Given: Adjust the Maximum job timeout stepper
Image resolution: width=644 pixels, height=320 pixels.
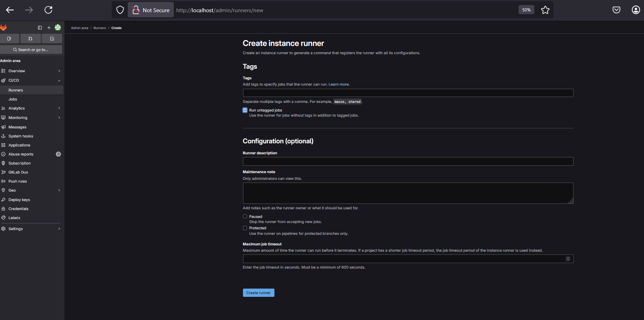Looking at the screenshot, I should click(x=568, y=259).
